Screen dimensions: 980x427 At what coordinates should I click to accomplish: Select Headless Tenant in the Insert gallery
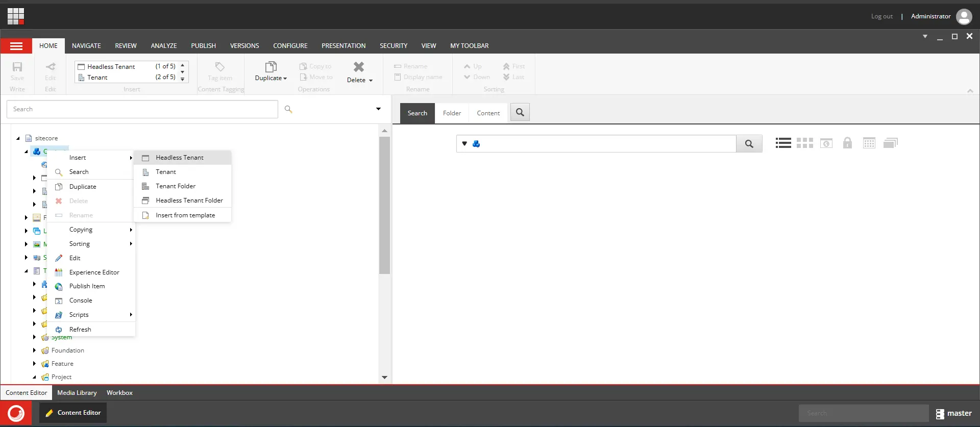[126, 66]
